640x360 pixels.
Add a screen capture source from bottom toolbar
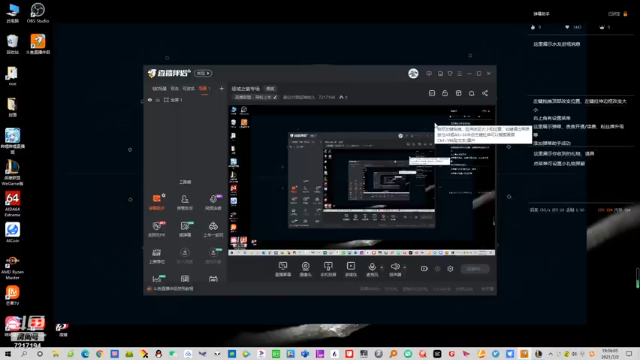(282, 269)
